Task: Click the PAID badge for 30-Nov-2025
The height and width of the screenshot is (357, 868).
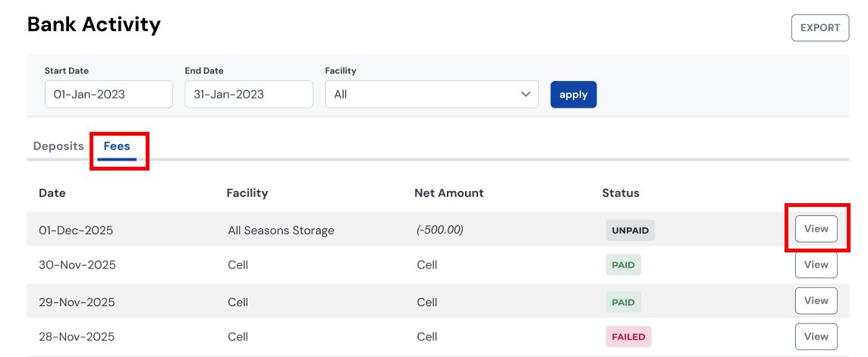Action: (623, 265)
